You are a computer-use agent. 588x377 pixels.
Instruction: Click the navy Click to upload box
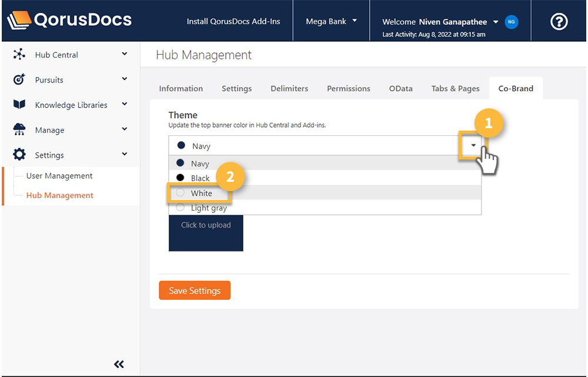pyautogui.click(x=206, y=232)
